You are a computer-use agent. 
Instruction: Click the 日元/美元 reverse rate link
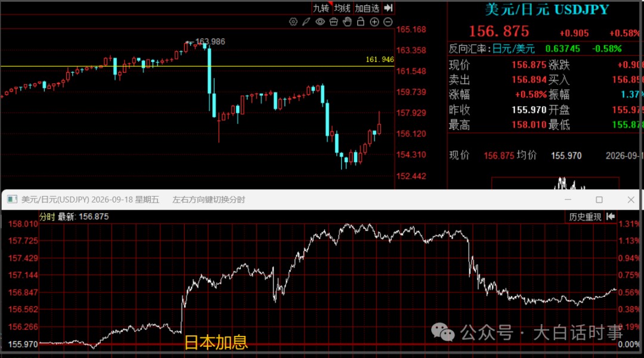point(513,49)
